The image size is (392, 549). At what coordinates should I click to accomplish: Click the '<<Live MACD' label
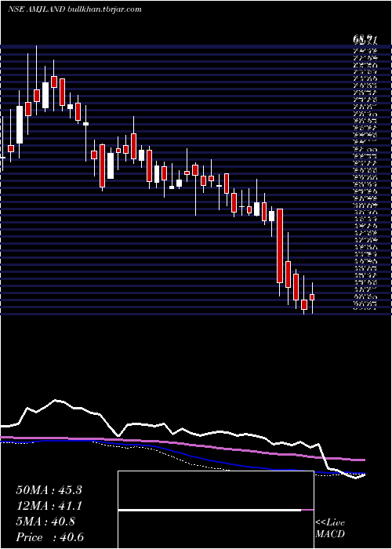[330, 529]
